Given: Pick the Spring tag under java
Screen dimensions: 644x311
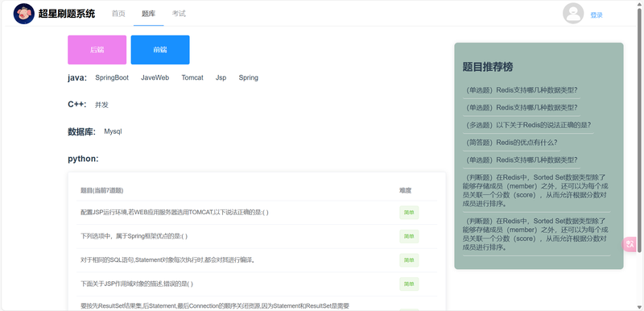Looking at the screenshot, I should (249, 77).
